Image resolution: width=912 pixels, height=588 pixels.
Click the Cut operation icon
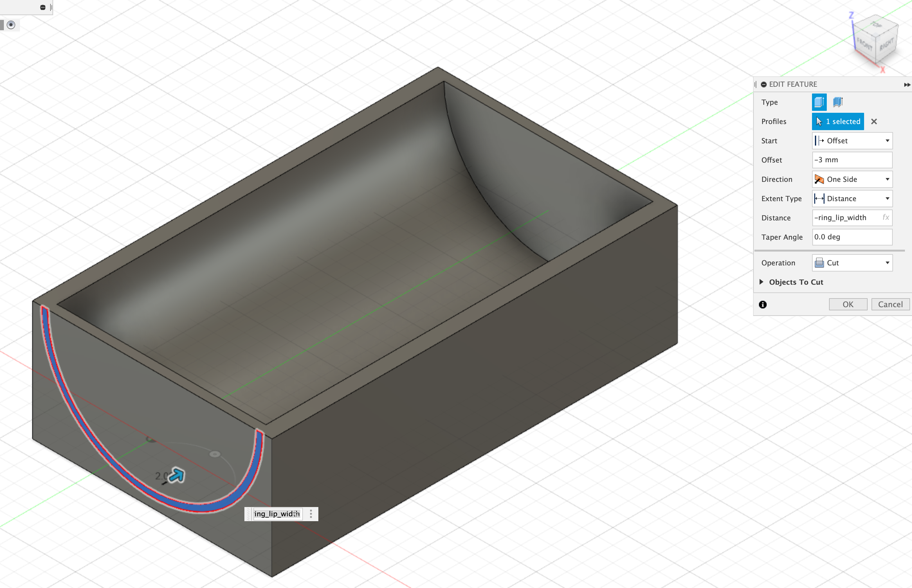pyautogui.click(x=819, y=263)
